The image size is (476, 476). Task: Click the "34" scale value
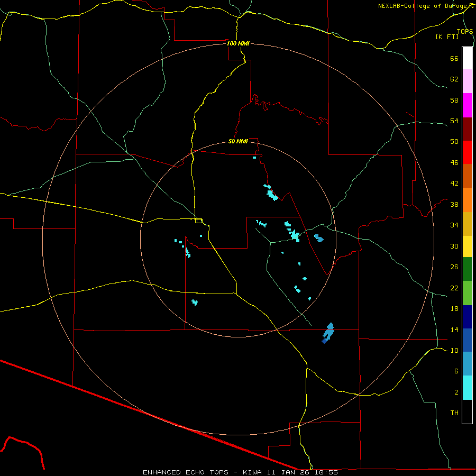coord(454,225)
